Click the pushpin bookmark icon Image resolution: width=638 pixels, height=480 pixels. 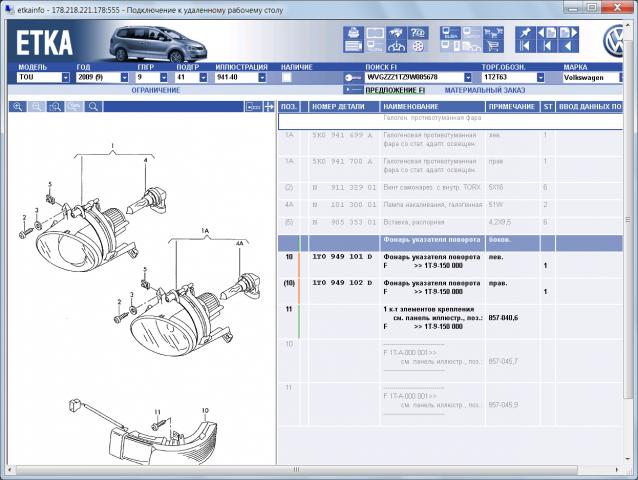pyautogui.click(x=525, y=33)
